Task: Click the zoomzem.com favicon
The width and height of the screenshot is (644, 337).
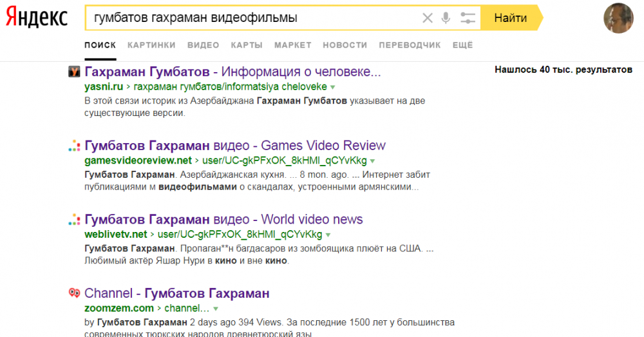Action: point(74,293)
